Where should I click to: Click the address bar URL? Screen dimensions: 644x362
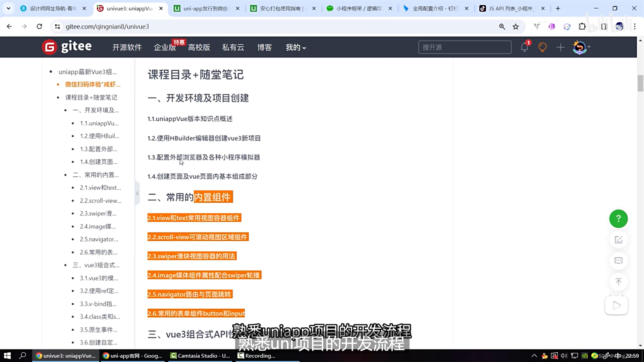(x=107, y=26)
